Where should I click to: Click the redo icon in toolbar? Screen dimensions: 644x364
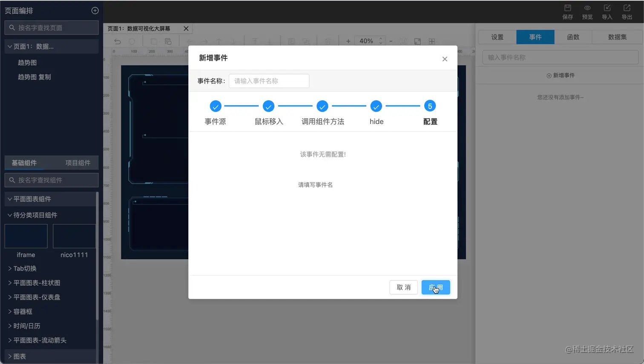132,41
